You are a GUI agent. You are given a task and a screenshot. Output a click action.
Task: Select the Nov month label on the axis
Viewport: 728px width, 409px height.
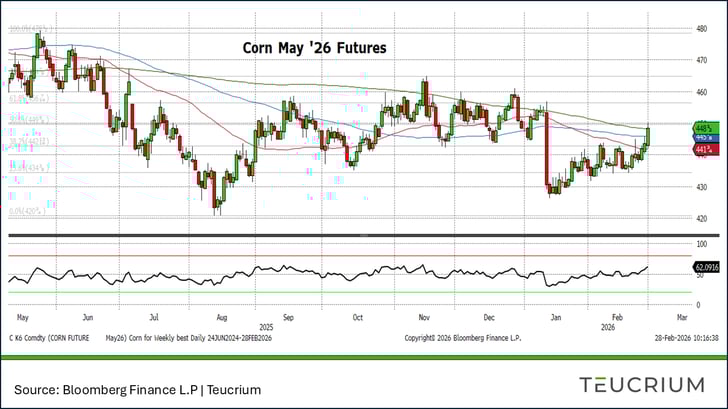(x=422, y=316)
